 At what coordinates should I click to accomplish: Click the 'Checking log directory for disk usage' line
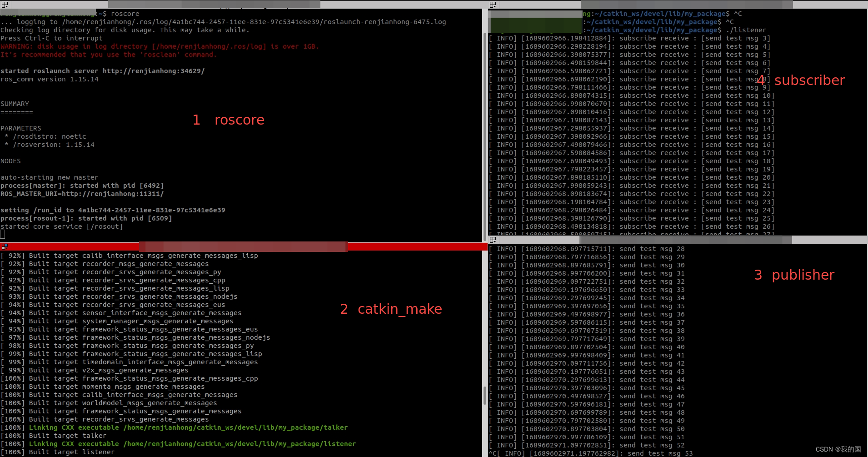tap(125, 30)
